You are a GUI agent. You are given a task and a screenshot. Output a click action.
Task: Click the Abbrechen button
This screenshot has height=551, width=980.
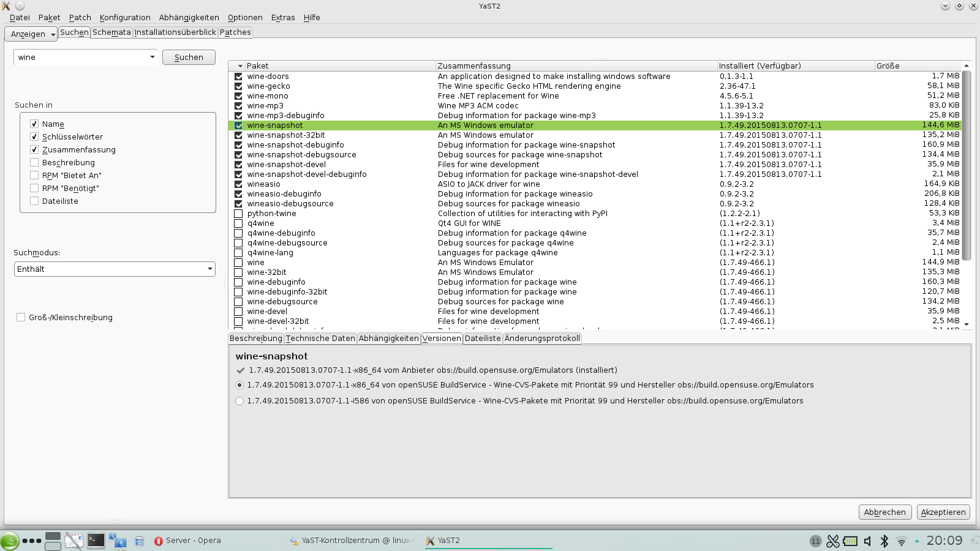coord(884,512)
